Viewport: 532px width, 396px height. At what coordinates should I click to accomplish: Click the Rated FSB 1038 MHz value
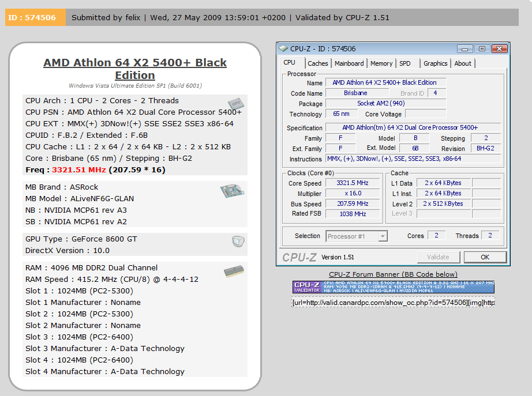coord(353,214)
